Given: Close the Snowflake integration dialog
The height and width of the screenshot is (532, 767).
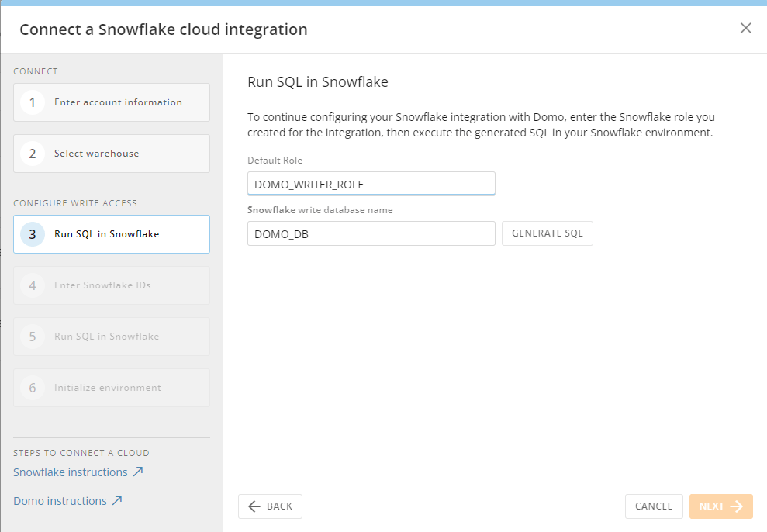Looking at the screenshot, I should pos(746,29).
